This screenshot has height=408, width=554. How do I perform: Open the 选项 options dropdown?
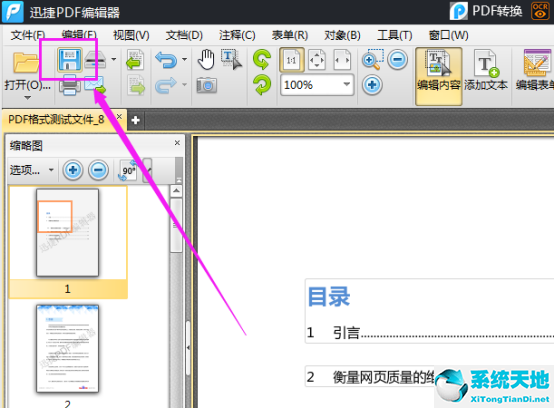coord(31,170)
